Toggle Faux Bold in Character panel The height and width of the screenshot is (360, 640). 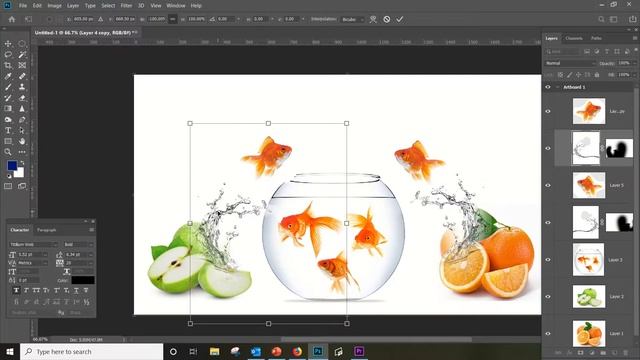tap(16, 291)
